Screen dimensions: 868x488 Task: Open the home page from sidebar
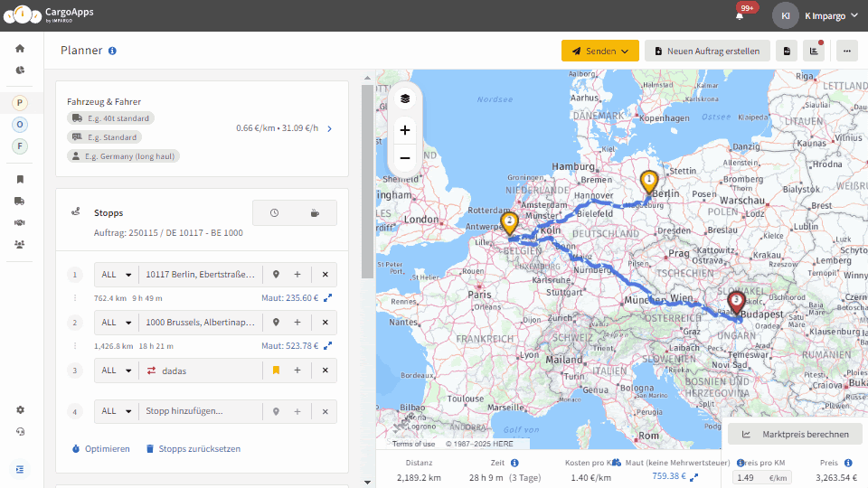(20, 49)
